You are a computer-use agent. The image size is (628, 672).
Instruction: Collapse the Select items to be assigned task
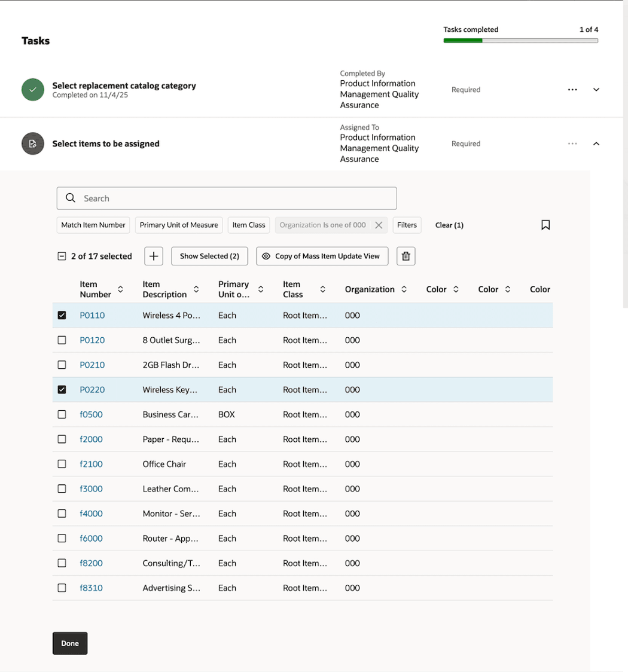[596, 143]
